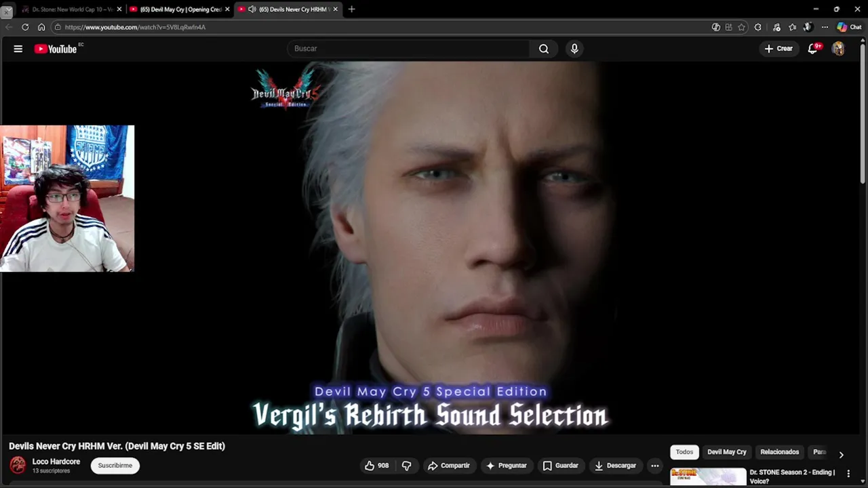Open the YouTube hamburger guide menu
Image resolution: width=868 pixels, height=488 pixels.
point(18,49)
